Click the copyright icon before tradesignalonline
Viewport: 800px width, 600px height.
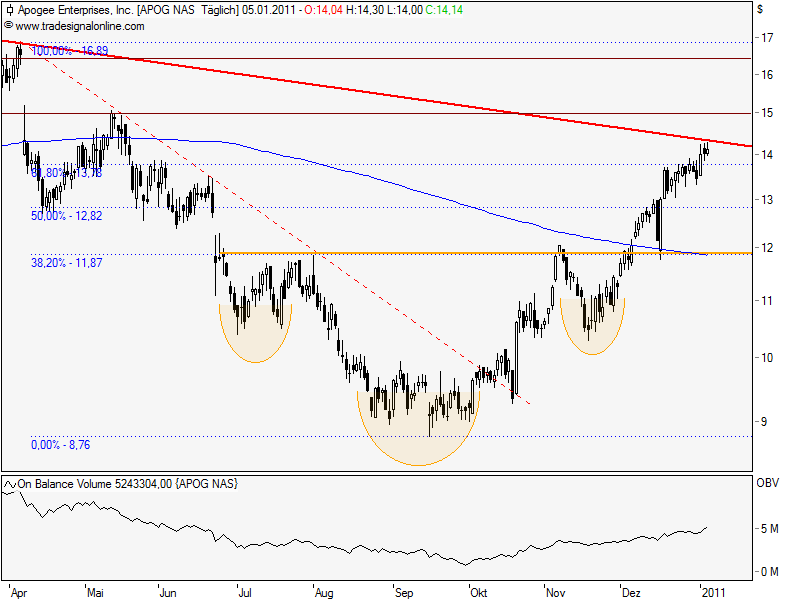coord(9,24)
